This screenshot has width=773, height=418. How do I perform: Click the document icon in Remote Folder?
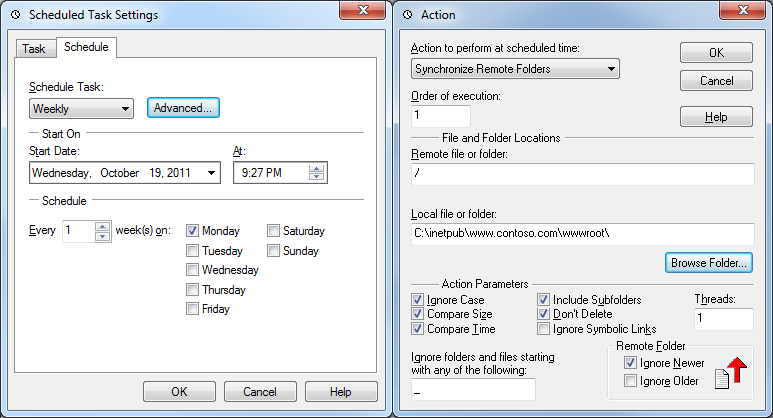point(720,378)
